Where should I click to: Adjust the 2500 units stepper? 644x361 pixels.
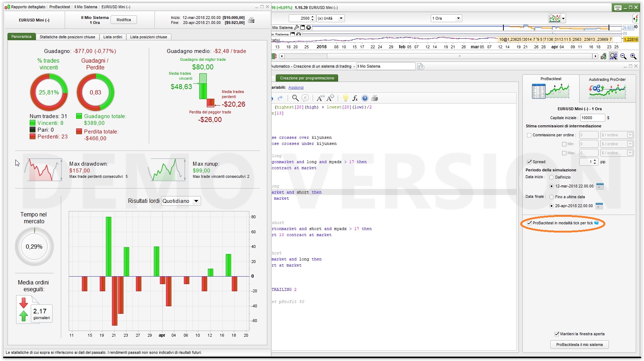(x=313, y=18)
